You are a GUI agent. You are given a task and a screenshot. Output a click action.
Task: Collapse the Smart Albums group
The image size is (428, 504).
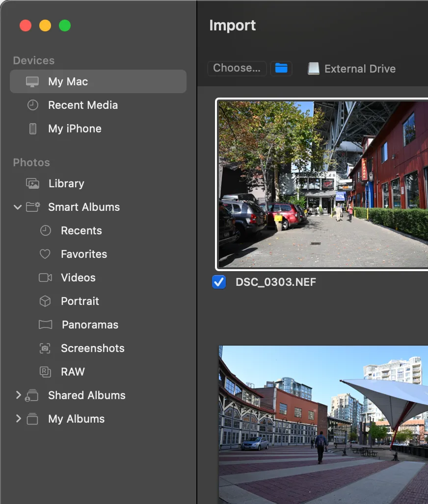[x=18, y=207]
